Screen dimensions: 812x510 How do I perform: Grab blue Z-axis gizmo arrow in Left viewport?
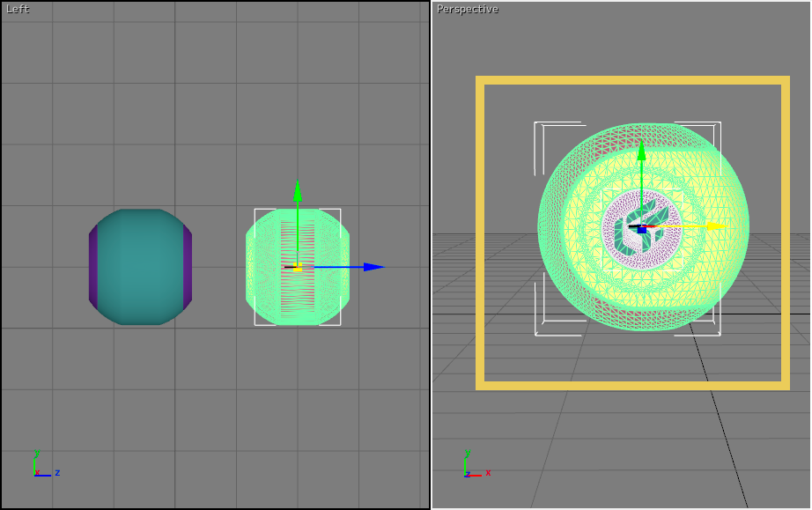(373, 267)
